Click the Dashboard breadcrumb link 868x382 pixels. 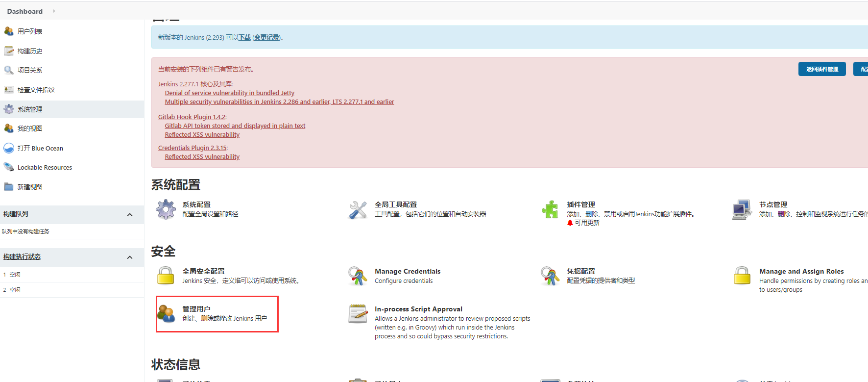[x=25, y=11]
